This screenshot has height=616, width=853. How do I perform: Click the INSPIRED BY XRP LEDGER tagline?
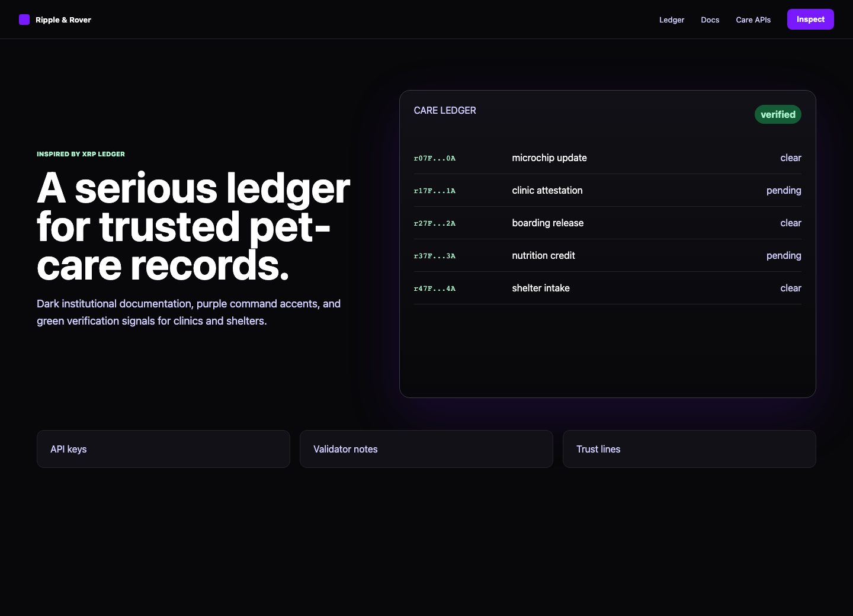tap(81, 154)
